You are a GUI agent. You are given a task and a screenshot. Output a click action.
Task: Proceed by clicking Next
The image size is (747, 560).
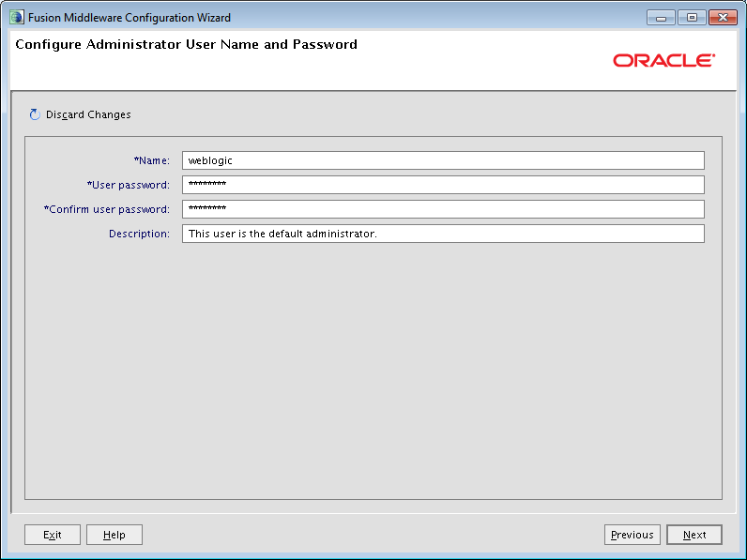pos(694,535)
